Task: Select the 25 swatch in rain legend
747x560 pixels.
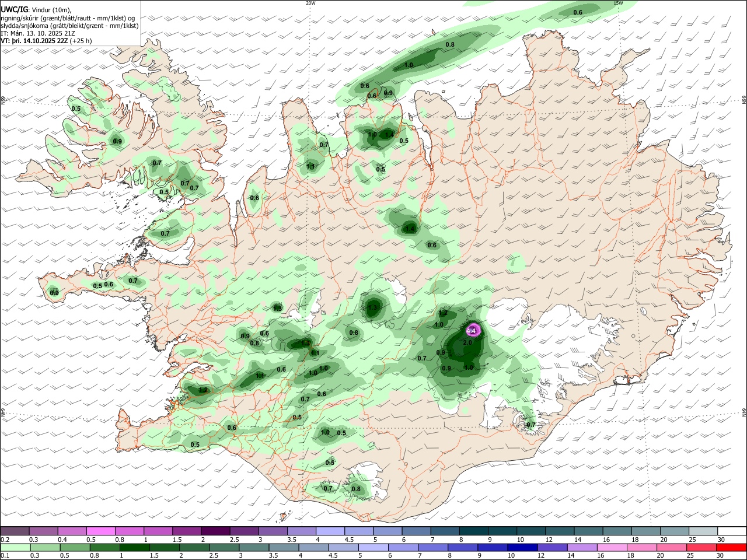Action: (703, 547)
